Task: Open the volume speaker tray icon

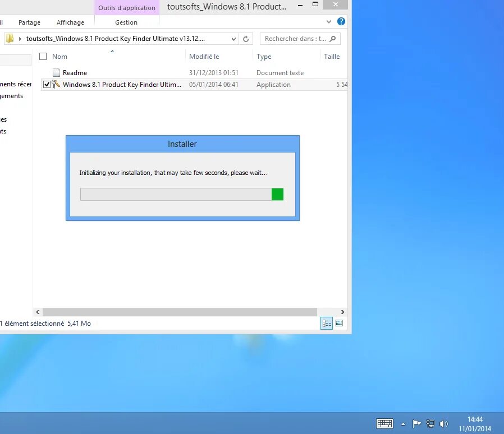Action: [443, 424]
